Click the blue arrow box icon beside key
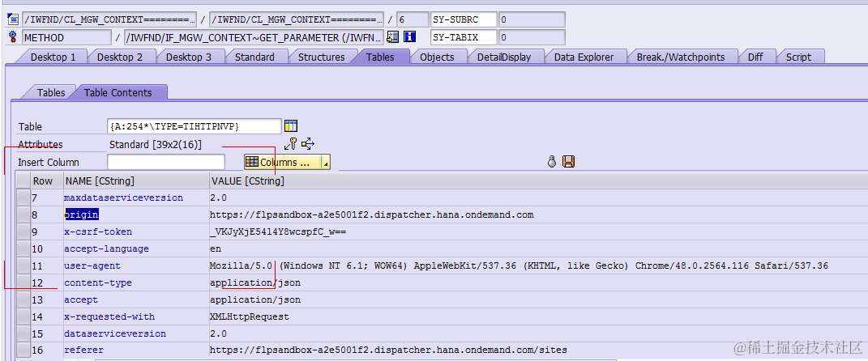The width and height of the screenshot is (868, 361). (x=308, y=144)
